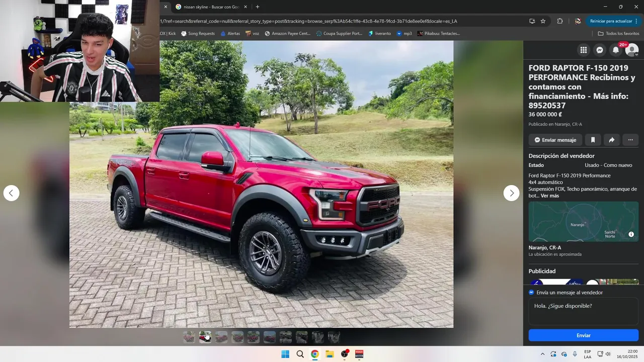Select the last photo thumbnail
The image size is (644, 362).
[334, 337]
